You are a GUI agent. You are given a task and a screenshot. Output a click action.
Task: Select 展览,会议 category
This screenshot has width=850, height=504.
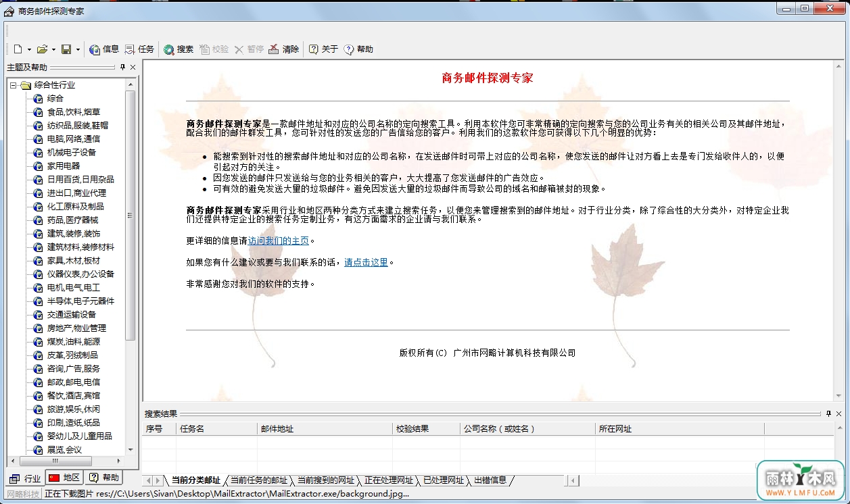click(x=64, y=449)
